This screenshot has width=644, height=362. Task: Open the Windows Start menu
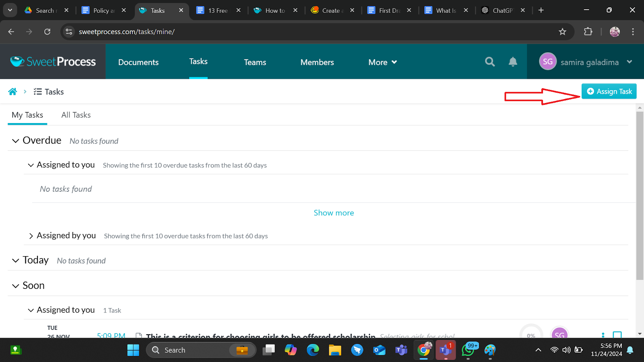133,350
